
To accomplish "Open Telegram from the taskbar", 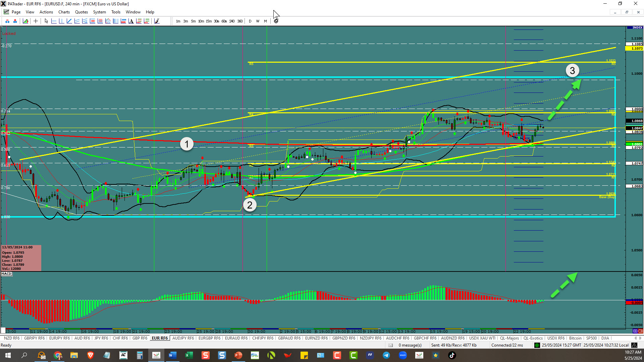I will pyautogui.click(x=386, y=355).
